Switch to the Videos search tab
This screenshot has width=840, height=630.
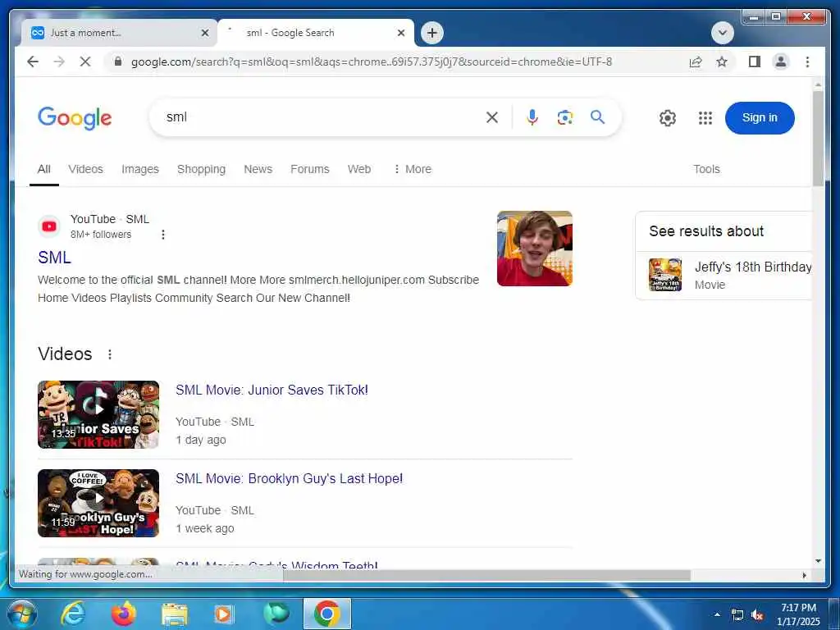pos(85,169)
